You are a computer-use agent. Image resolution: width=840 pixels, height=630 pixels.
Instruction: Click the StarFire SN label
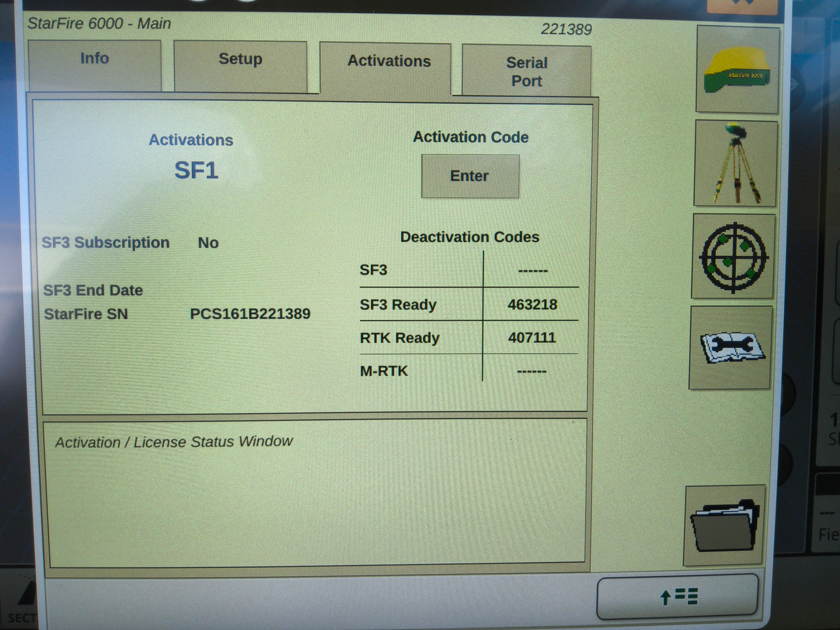point(86,314)
